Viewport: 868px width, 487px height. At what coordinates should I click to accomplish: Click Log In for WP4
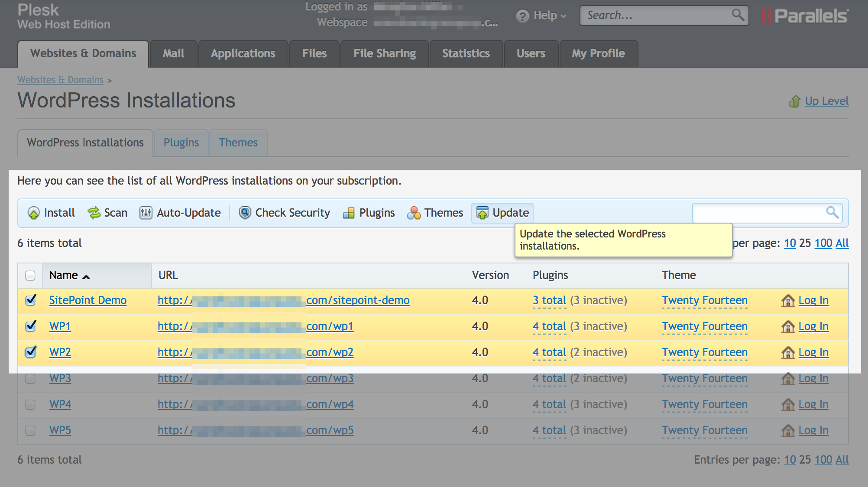[x=813, y=404]
